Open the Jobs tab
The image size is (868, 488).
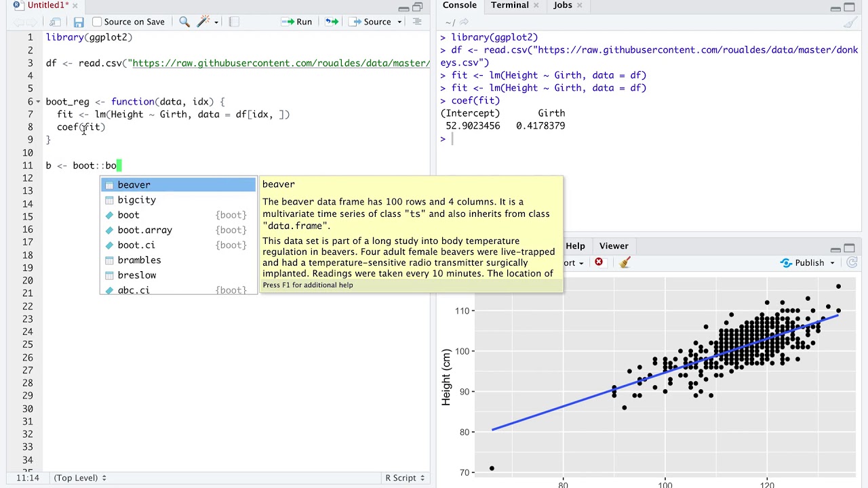click(x=563, y=5)
